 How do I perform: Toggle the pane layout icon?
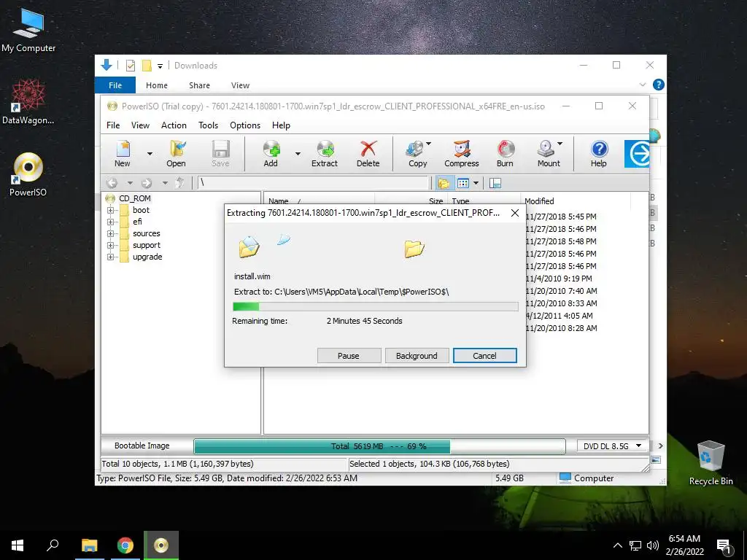[x=495, y=183]
